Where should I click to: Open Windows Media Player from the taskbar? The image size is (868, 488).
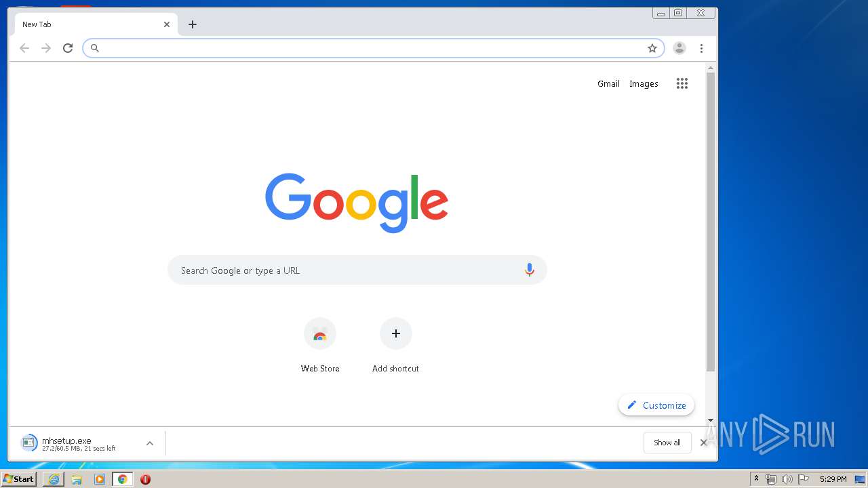point(100,479)
